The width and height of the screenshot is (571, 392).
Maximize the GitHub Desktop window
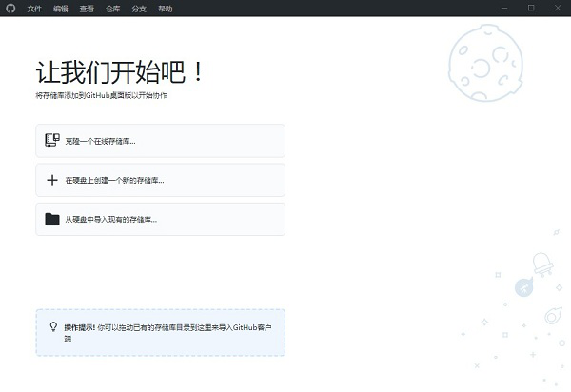[x=531, y=8]
